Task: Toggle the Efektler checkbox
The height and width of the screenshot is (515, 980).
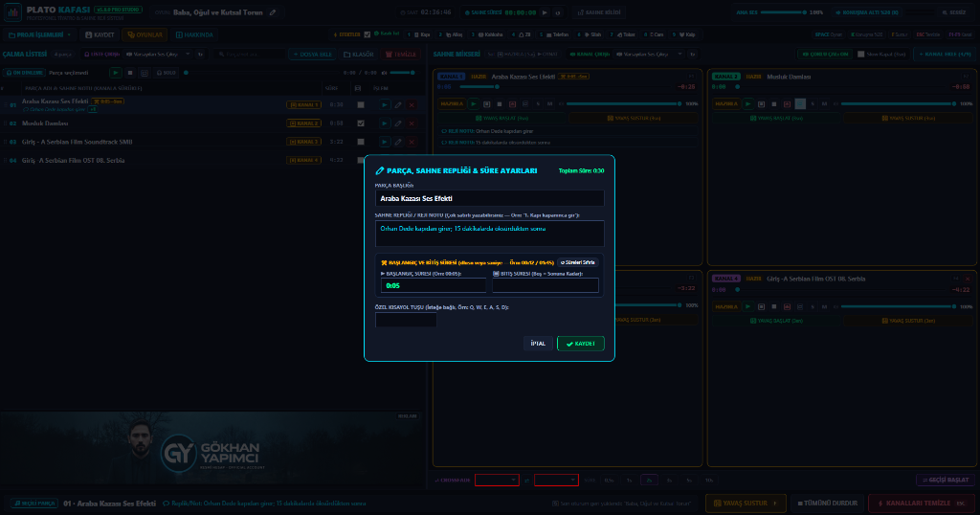Action: tap(367, 35)
